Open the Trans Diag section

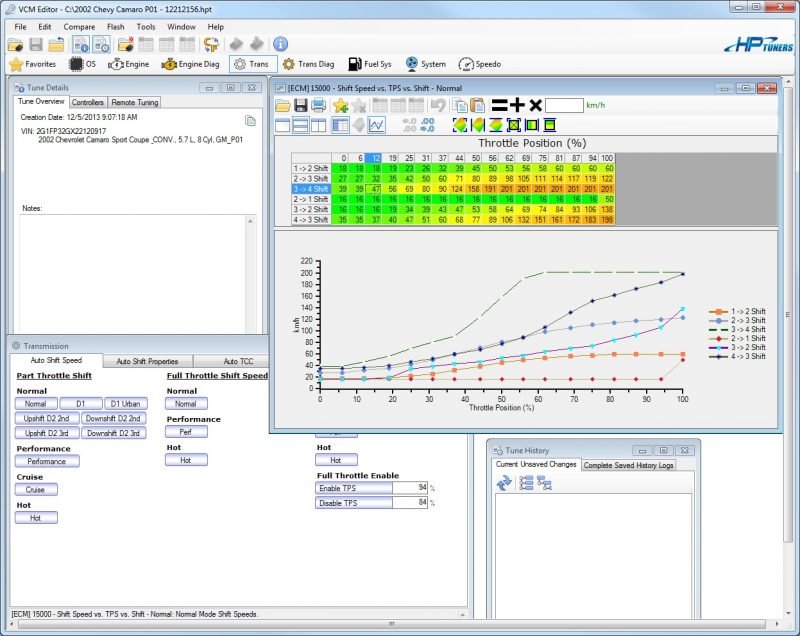pyautogui.click(x=309, y=64)
